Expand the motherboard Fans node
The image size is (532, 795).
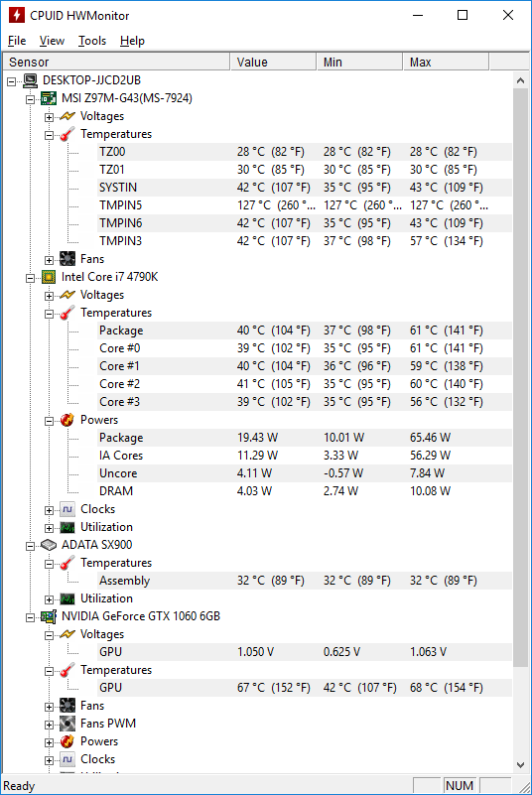(x=49, y=260)
